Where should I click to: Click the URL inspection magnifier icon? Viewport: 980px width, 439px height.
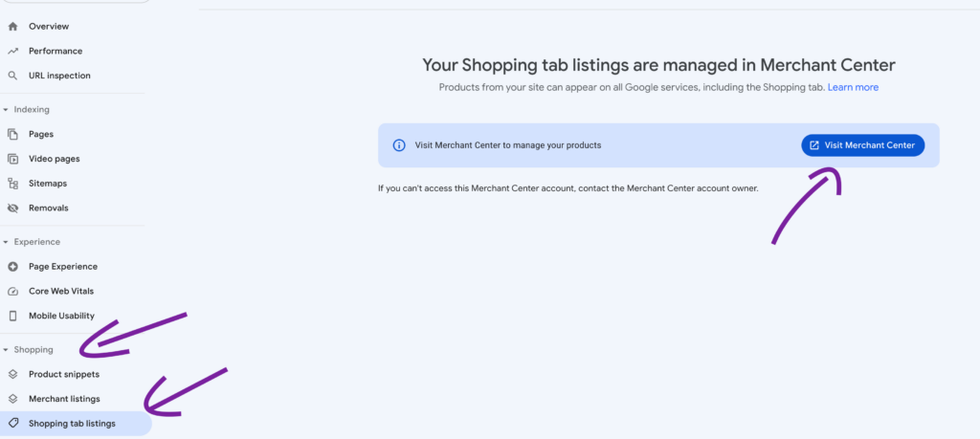tap(12, 76)
